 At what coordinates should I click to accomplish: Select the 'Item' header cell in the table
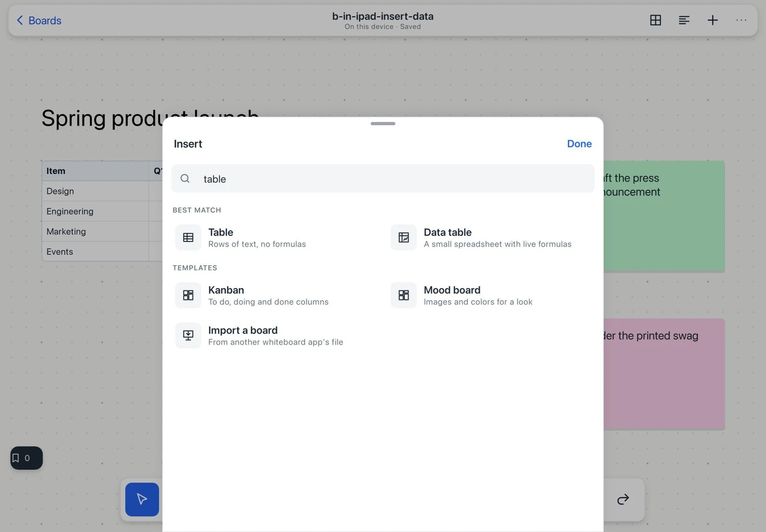click(x=95, y=171)
